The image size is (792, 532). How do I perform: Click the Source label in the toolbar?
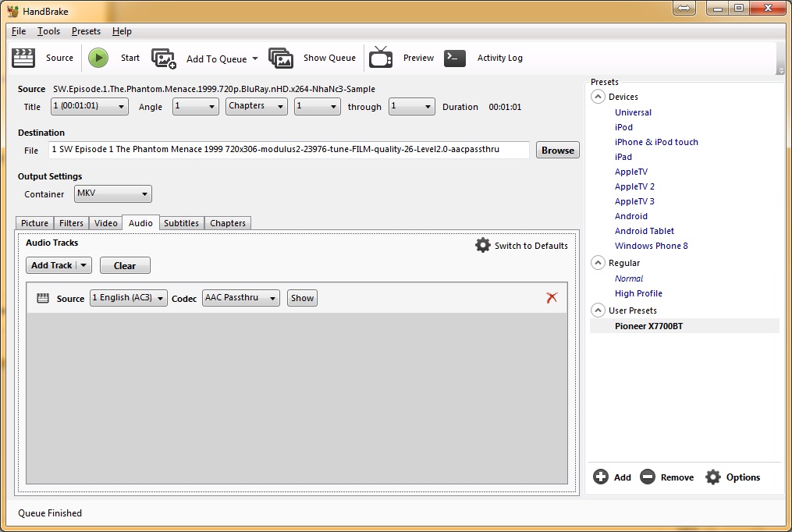click(x=59, y=58)
